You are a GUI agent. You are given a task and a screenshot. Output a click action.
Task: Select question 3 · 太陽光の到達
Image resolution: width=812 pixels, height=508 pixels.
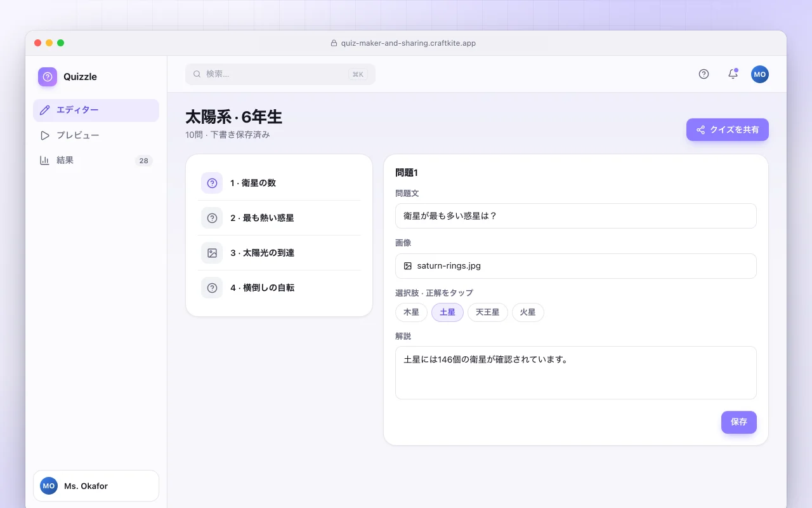coord(279,253)
